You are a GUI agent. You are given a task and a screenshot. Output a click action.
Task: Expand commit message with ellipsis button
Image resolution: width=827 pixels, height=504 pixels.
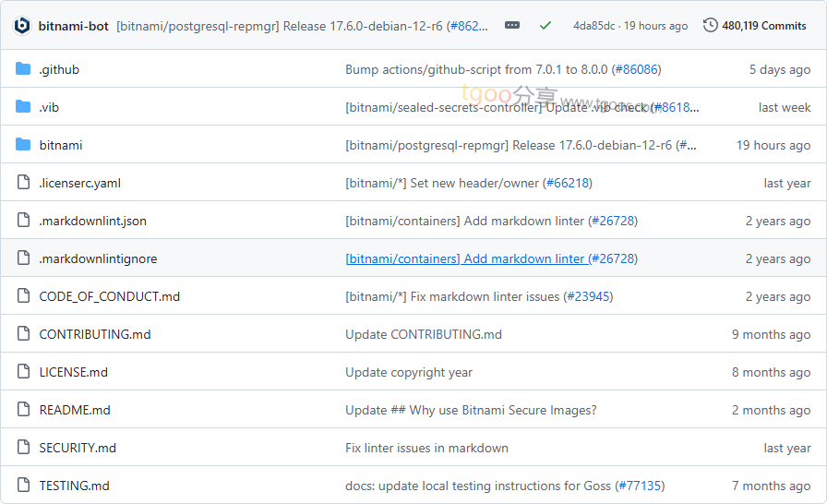512,26
